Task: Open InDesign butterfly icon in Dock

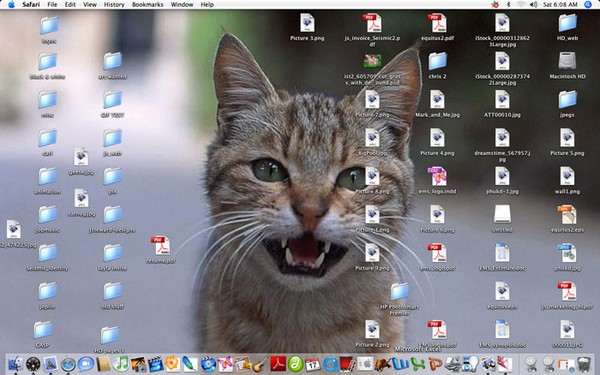Action: coord(225,364)
